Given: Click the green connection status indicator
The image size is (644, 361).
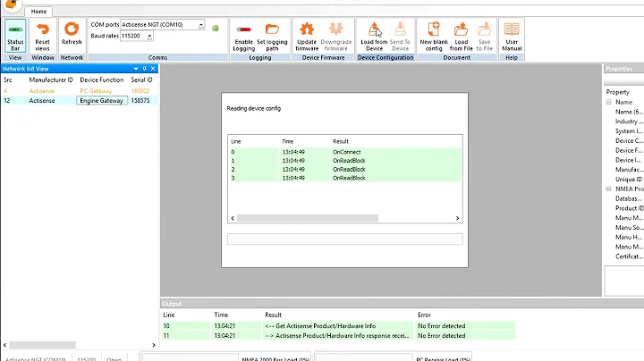Looking at the screenshot, I should [216, 29].
